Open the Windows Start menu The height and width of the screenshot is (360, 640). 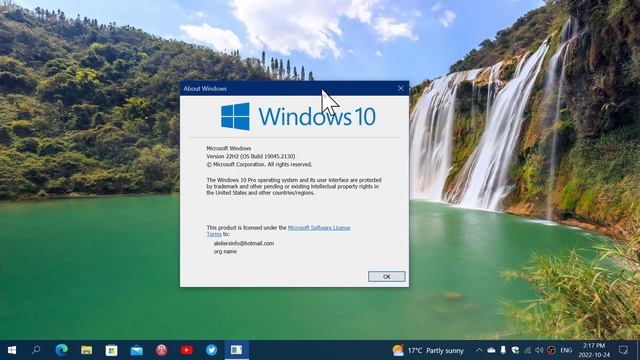pyautogui.click(x=12, y=350)
